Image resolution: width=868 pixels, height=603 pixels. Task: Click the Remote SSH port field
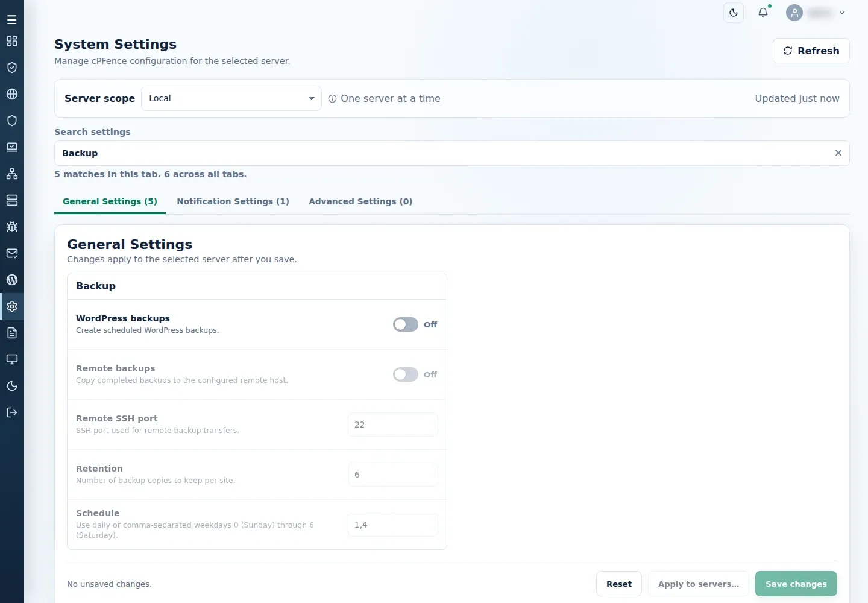tap(393, 425)
